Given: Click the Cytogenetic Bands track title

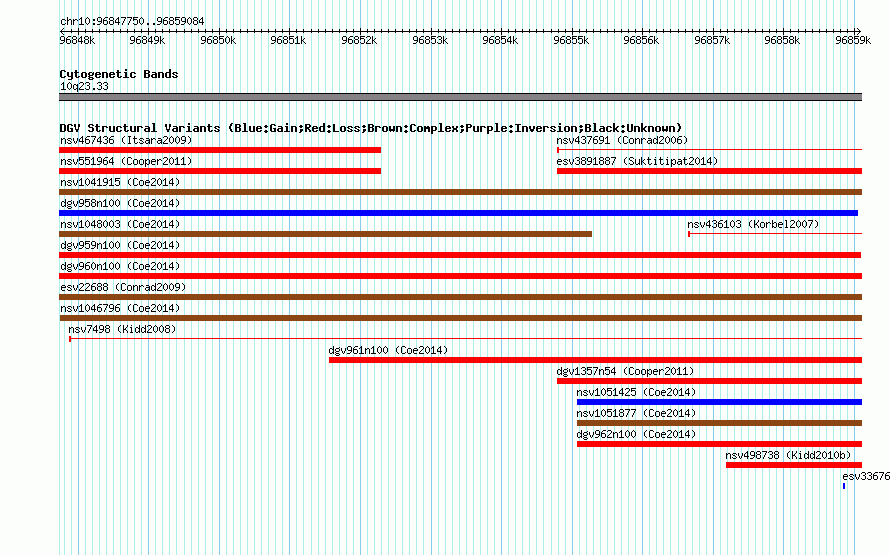Looking at the screenshot, I should click(x=119, y=74).
